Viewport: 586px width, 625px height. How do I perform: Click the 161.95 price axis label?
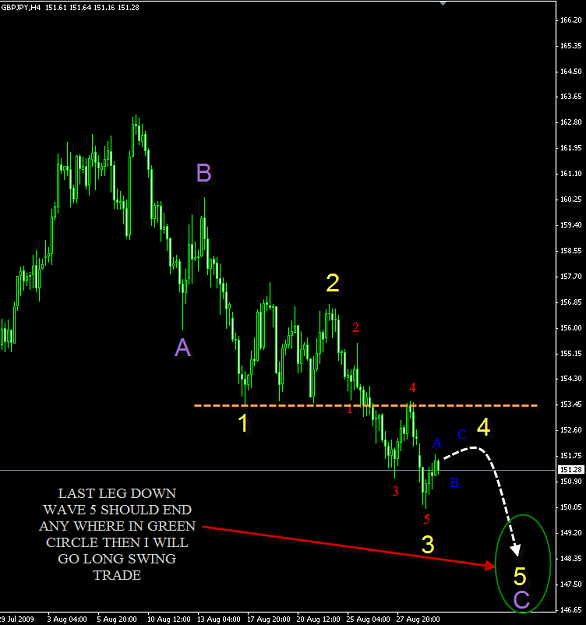[x=571, y=148]
